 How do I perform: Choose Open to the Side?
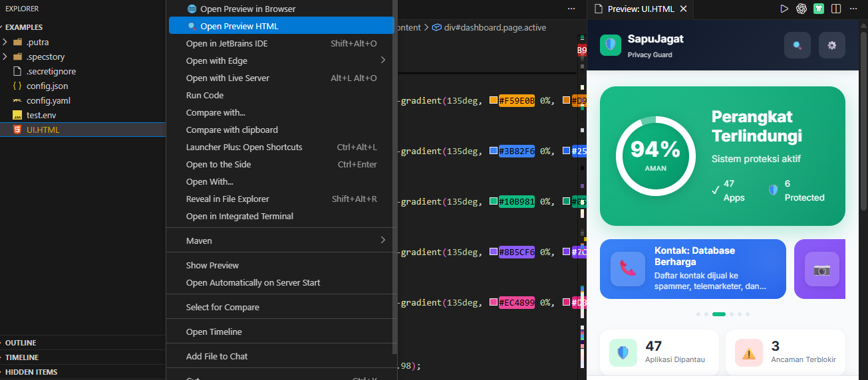tap(281, 164)
